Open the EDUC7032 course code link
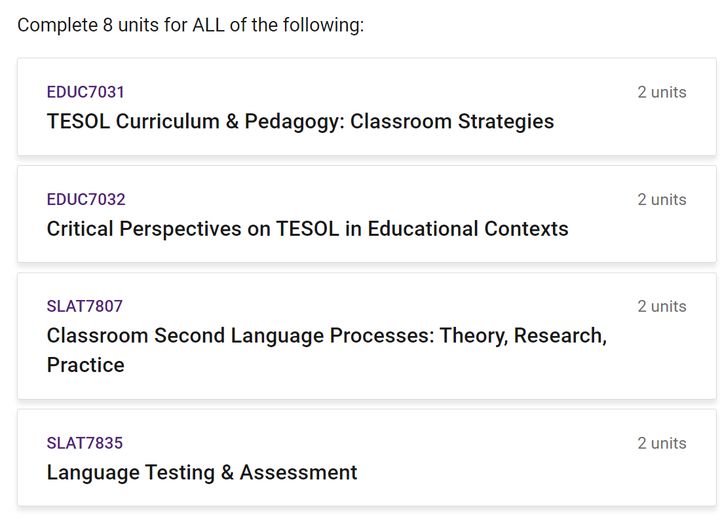720x524 pixels. [x=86, y=199]
